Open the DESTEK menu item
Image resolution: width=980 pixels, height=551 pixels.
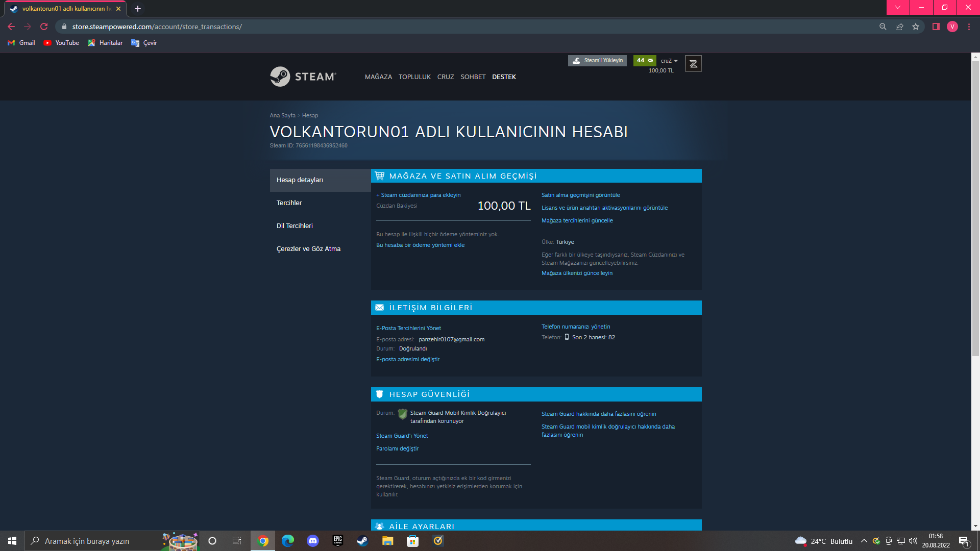[504, 77]
